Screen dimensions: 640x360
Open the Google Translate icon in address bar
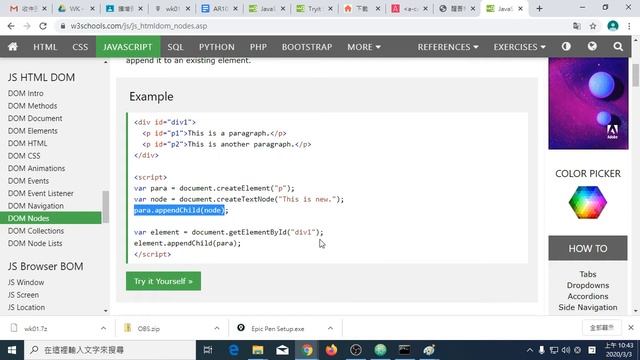click(577, 26)
